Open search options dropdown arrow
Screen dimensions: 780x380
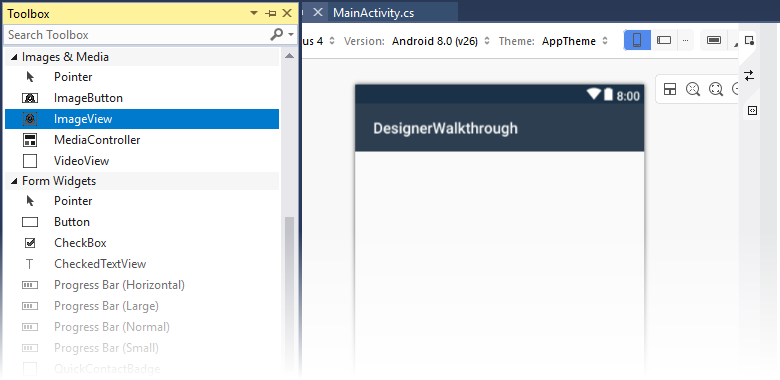pyautogui.click(x=292, y=34)
